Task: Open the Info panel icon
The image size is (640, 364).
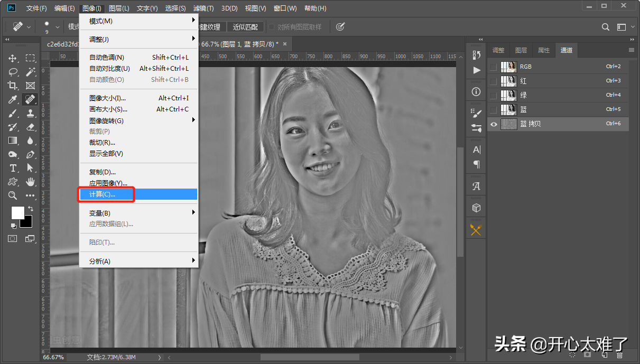Action: (x=476, y=91)
